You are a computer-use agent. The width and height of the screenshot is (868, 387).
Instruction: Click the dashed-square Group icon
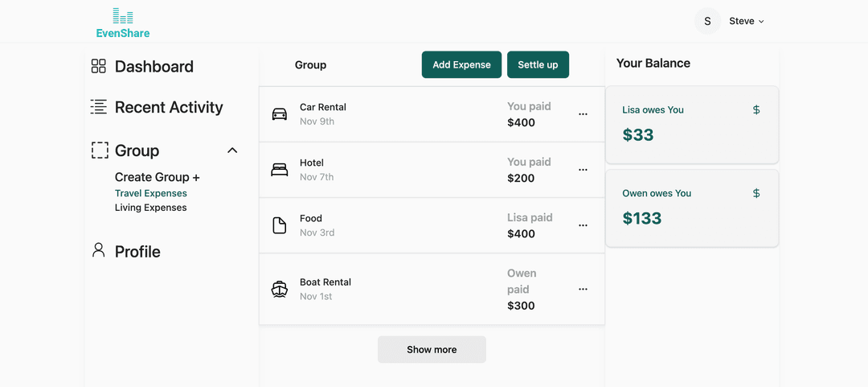coord(100,150)
